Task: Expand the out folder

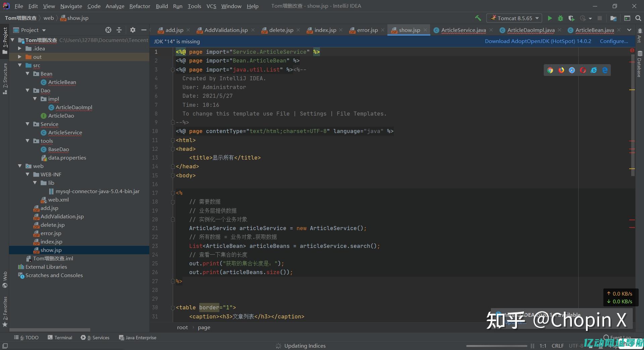Action: click(20, 57)
